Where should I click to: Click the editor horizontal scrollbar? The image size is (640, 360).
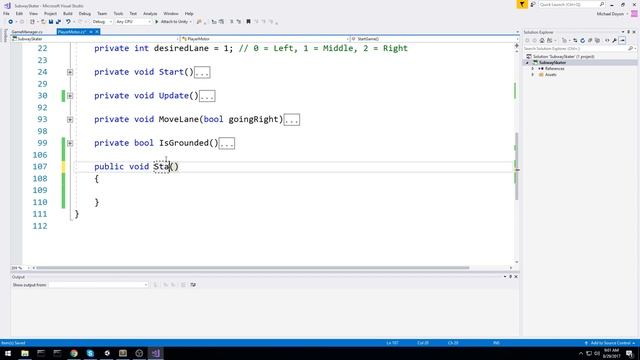[253, 268]
